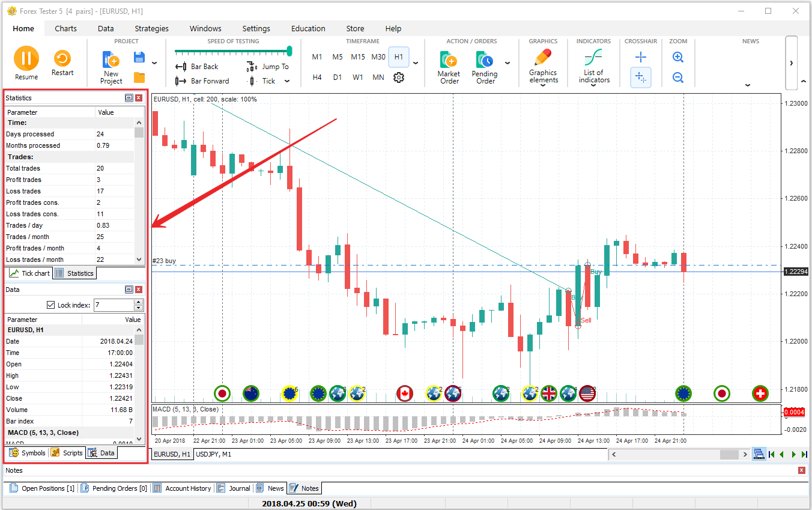
Task: Select the H1 timeframe toggle
Action: (x=398, y=57)
